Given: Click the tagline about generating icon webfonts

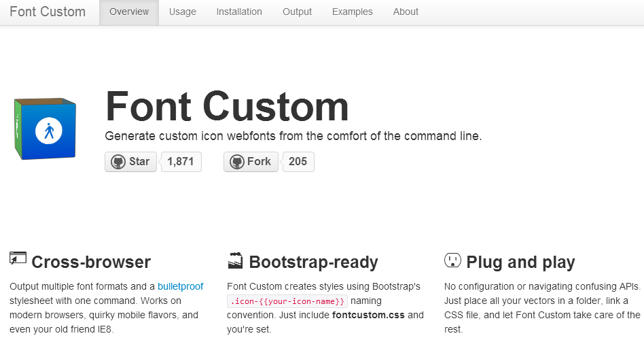Looking at the screenshot, I should pyautogui.click(x=293, y=136).
